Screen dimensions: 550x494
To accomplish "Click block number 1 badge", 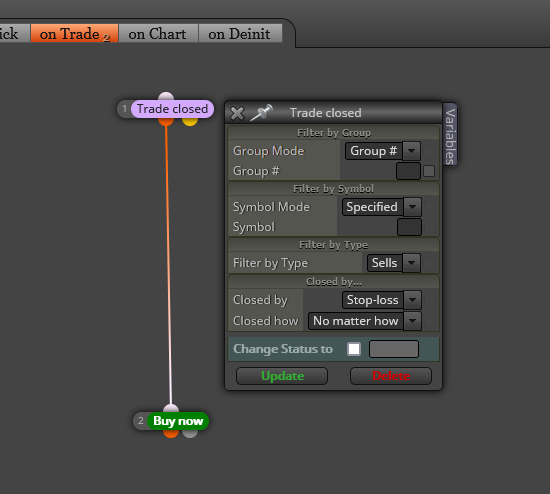I will [125, 109].
